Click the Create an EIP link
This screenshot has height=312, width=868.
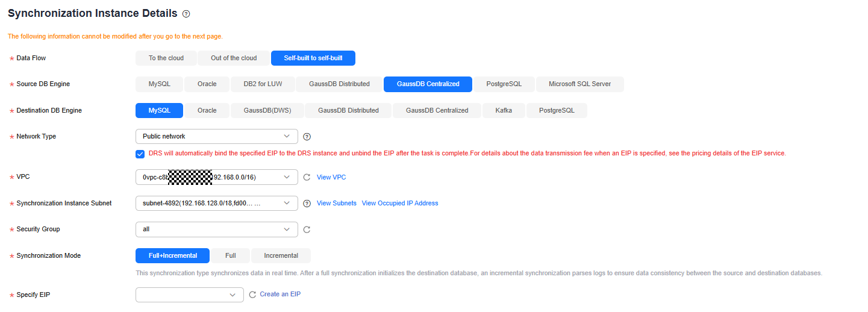tap(280, 295)
